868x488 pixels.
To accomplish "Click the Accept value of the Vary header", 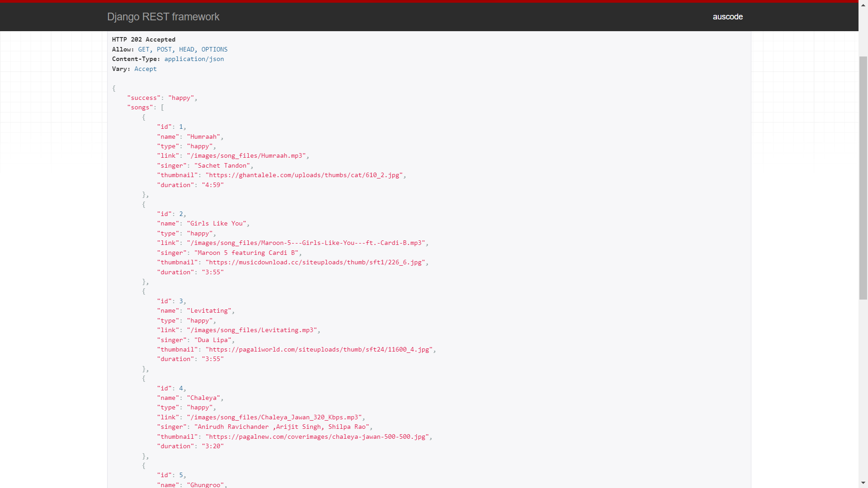I will tap(145, 69).
